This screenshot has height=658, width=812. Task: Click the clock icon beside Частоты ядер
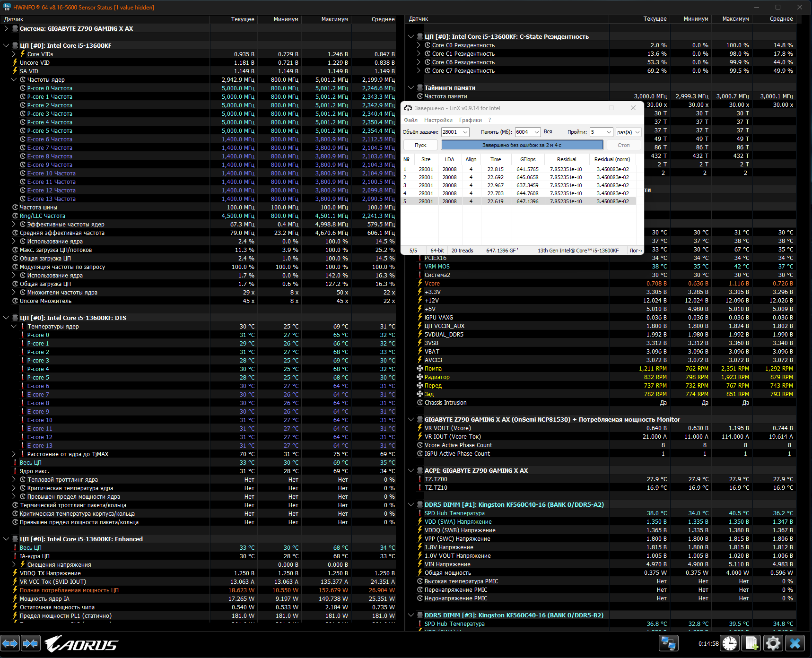tap(23, 79)
